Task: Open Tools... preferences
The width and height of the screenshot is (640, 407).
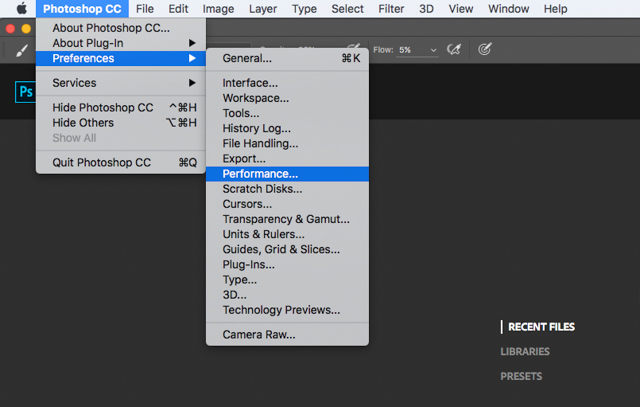Action: click(287, 113)
